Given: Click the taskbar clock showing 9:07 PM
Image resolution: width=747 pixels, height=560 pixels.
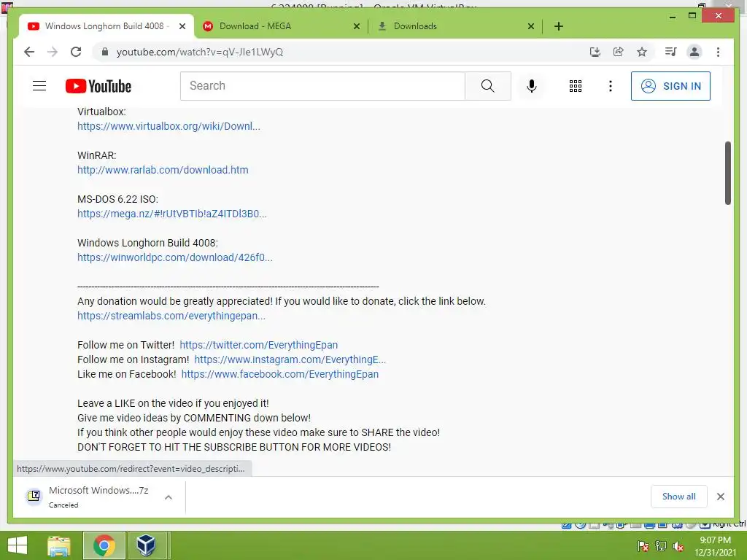Looking at the screenshot, I should (715, 546).
